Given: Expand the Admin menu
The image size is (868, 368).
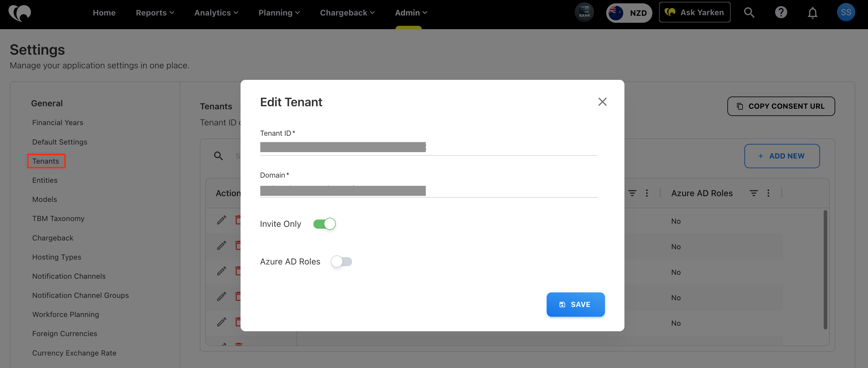Looking at the screenshot, I should 411,13.
